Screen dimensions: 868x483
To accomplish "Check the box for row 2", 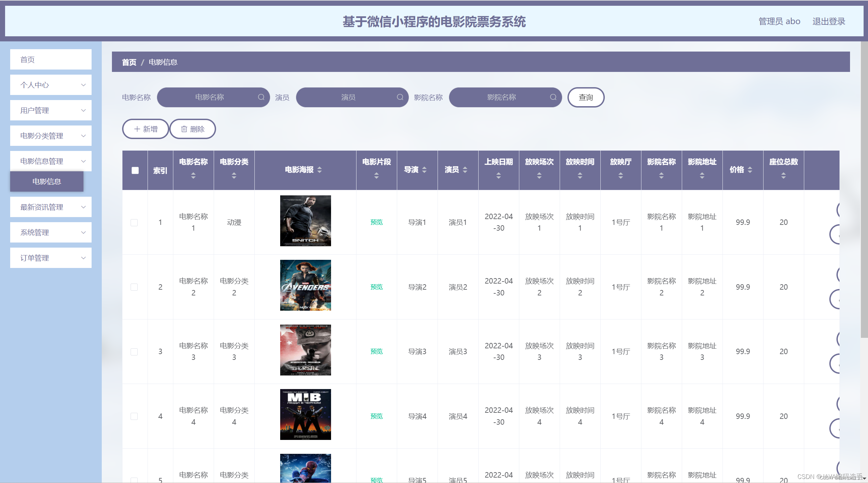I will pos(134,287).
